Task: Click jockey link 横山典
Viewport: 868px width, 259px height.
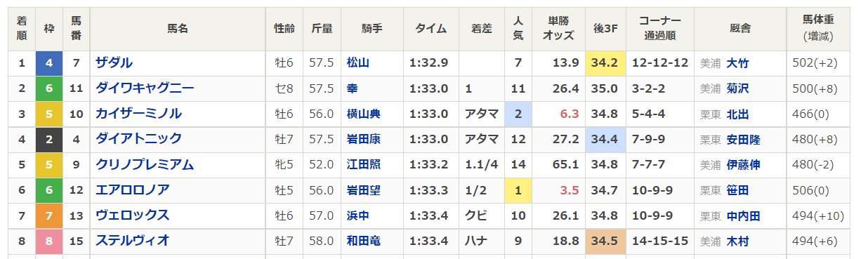Action: tap(363, 114)
